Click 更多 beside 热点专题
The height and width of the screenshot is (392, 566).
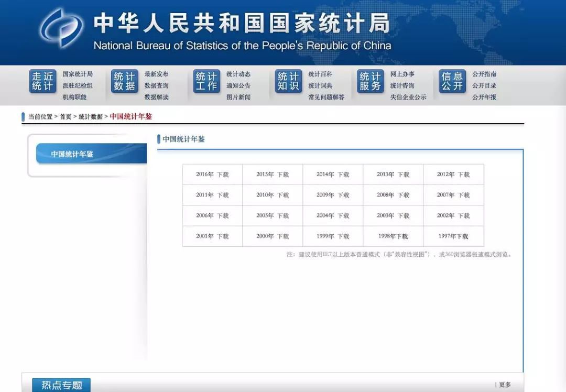(x=505, y=385)
